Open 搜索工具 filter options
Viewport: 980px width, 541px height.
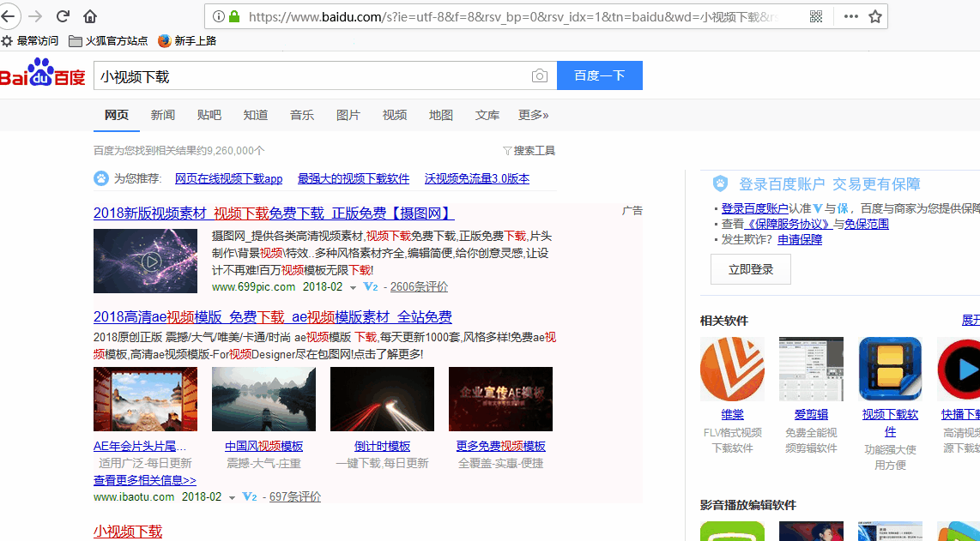coord(529,151)
